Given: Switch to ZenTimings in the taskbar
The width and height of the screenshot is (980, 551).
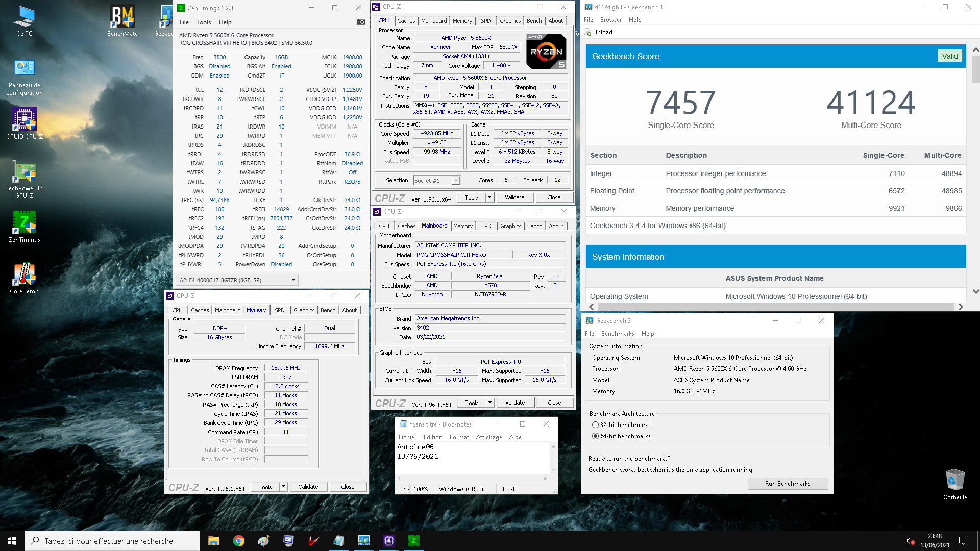Looking at the screenshot, I should coord(413,541).
